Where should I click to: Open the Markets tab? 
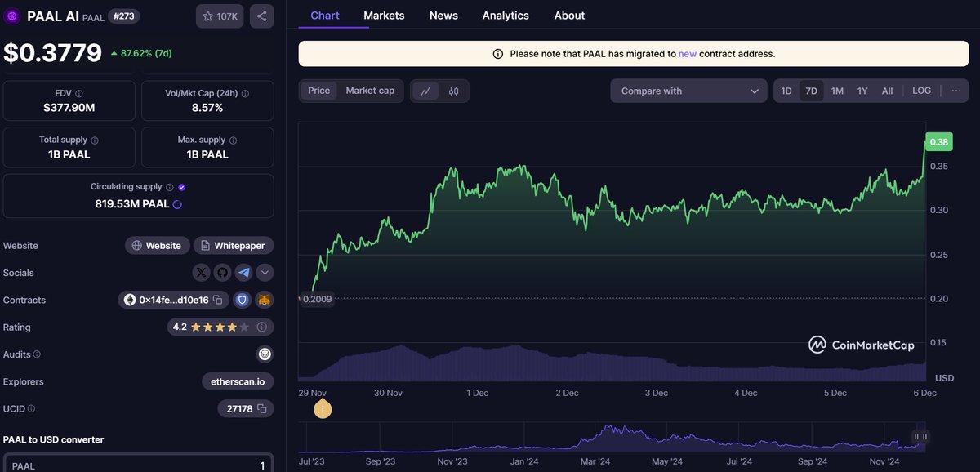pos(384,16)
